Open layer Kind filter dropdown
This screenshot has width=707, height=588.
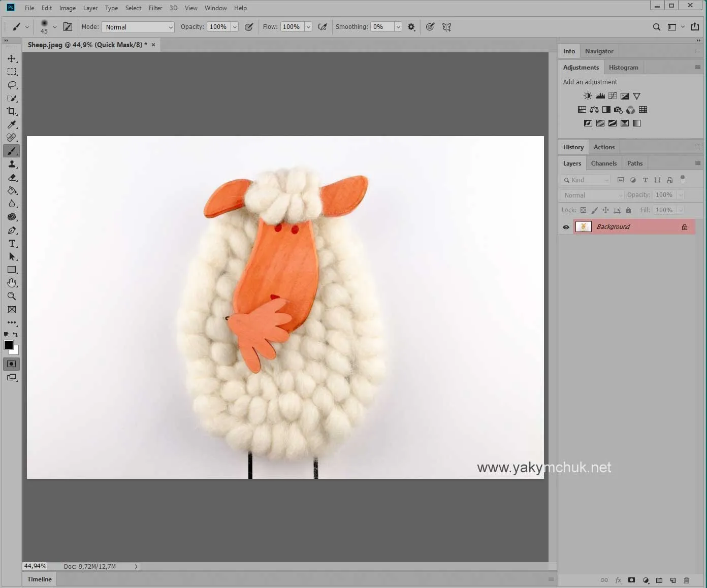(x=586, y=180)
